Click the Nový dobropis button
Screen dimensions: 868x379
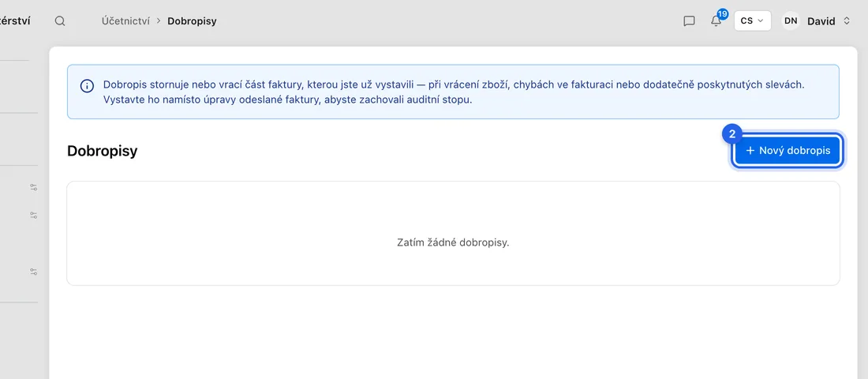pos(788,151)
